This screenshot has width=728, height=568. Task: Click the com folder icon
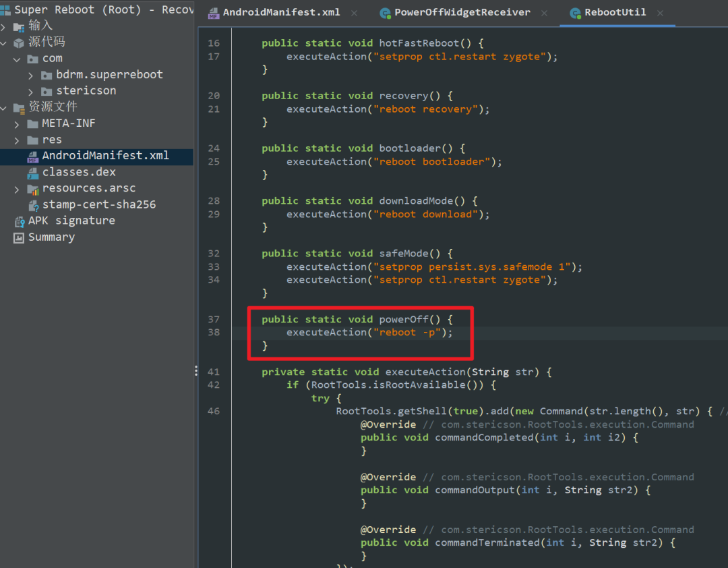[32, 59]
